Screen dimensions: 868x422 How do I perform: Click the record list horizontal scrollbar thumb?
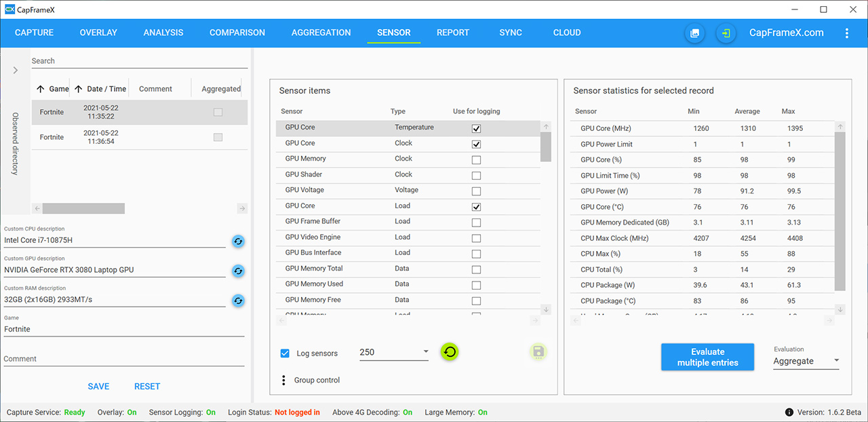coord(83,208)
